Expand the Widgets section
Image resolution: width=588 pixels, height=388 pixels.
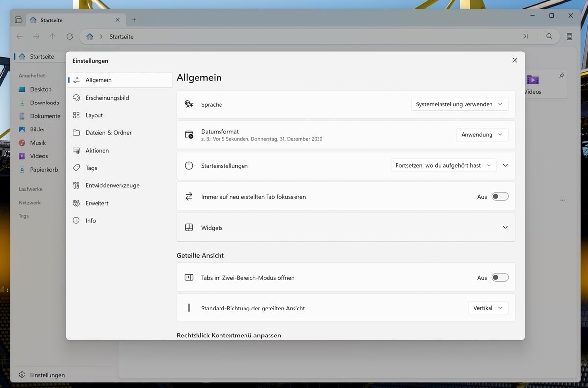click(505, 228)
